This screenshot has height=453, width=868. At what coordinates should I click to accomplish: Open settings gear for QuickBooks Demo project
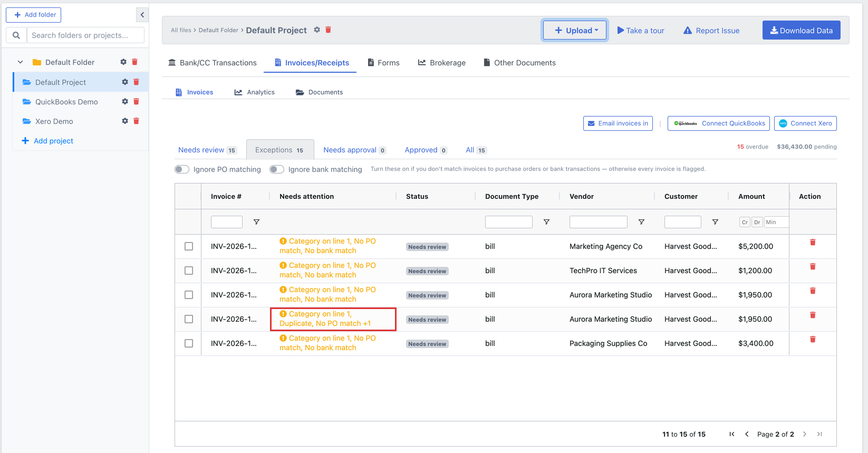pos(125,101)
